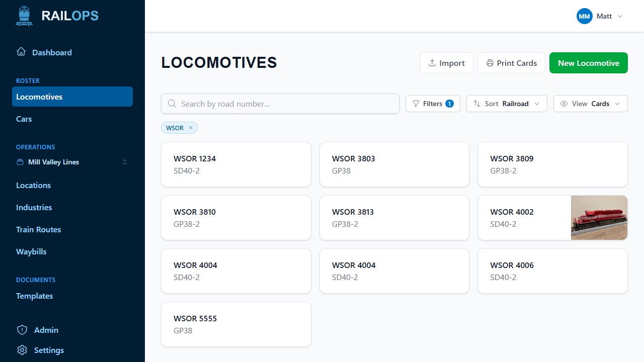
Task: Select the WSOR 3809 card
Action: (552, 164)
